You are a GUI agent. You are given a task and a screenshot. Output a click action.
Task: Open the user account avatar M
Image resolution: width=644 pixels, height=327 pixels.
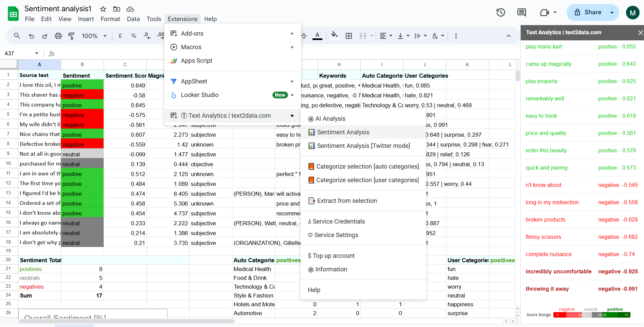click(x=632, y=13)
